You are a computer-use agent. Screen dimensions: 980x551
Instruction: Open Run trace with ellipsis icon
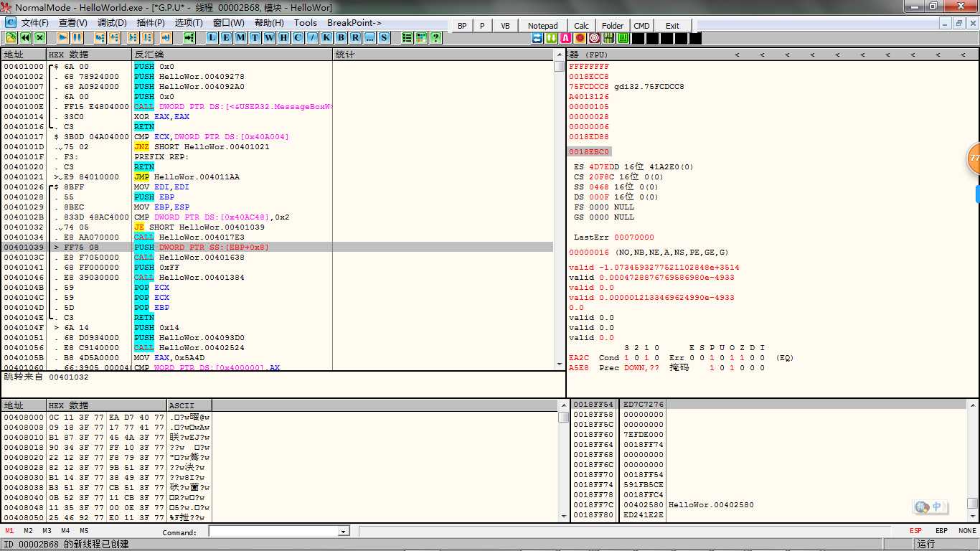[x=370, y=37]
